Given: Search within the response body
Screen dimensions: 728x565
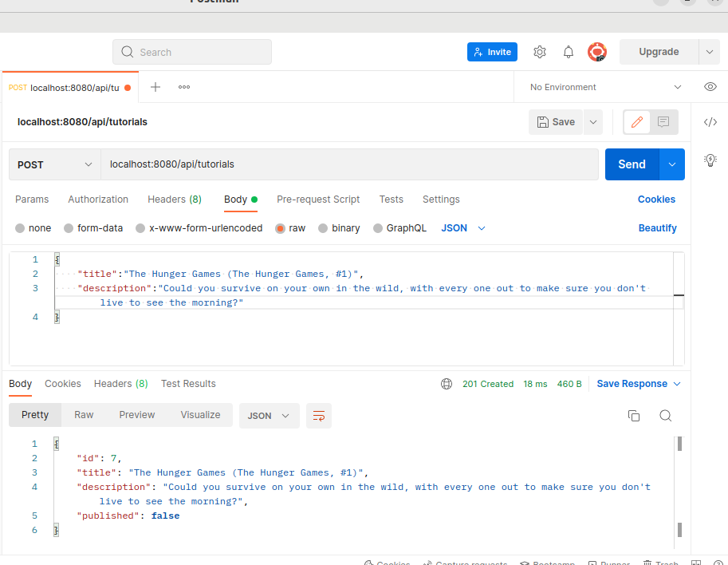Looking at the screenshot, I should point(665,416).
